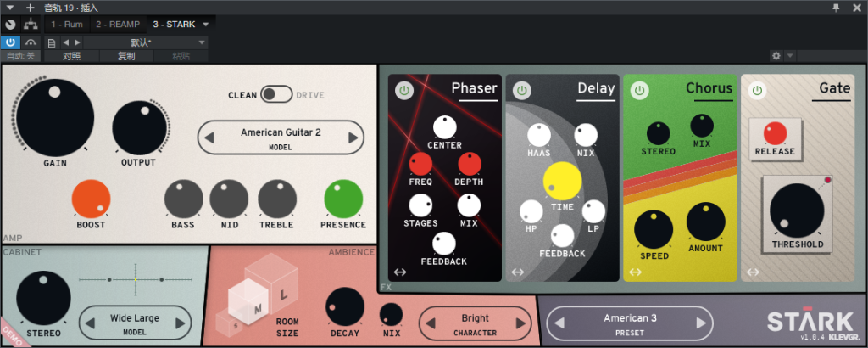The image size is (868, 348).
Task: Toggle the Phaser power button
Action: coord(404,90)
